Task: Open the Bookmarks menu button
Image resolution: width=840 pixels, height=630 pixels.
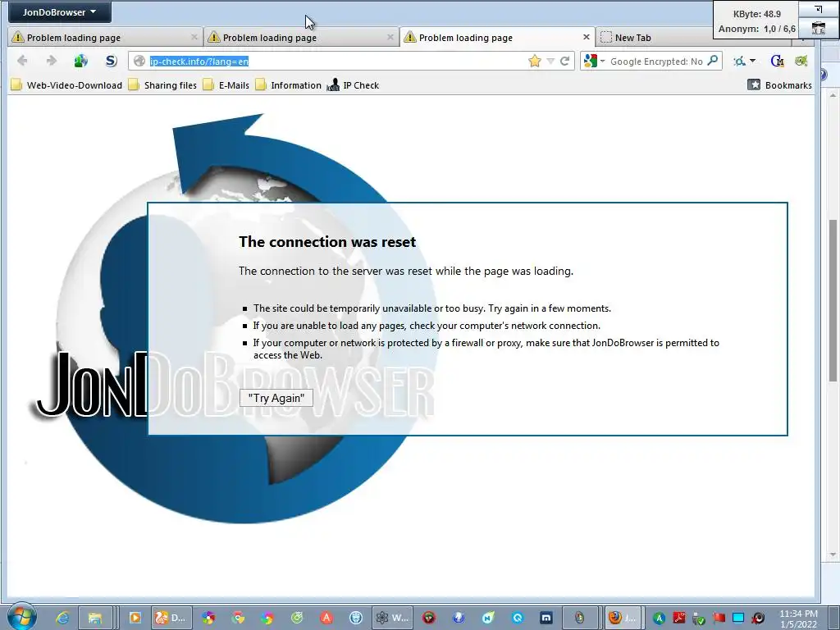Action: [x=780, y=84]
